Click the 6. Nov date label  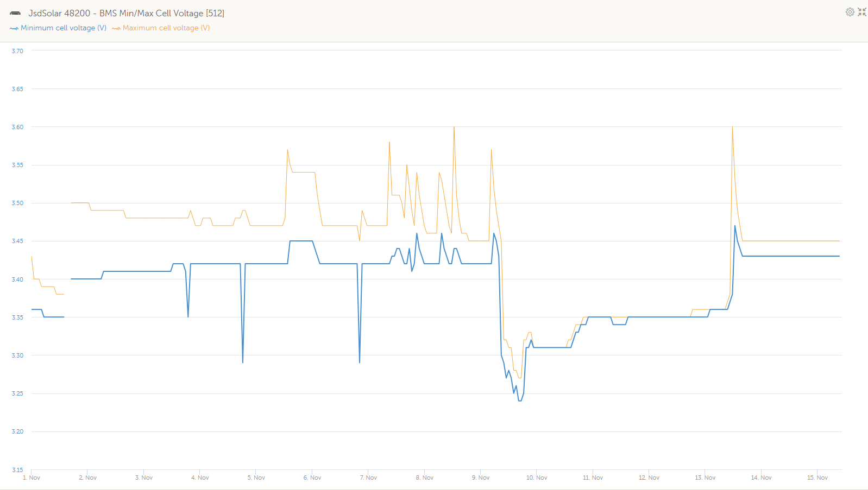[312, 478]
